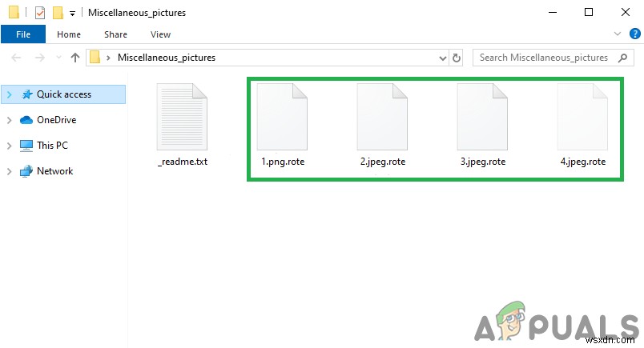Expand the ribbon chevron
The width and height of the screenshot is (644, 348).
point(617,34)
